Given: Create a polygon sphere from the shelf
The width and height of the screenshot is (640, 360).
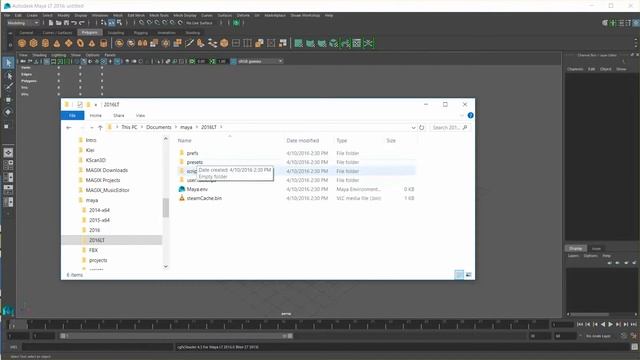Looking at the screenshot, I should coord(22,43).
